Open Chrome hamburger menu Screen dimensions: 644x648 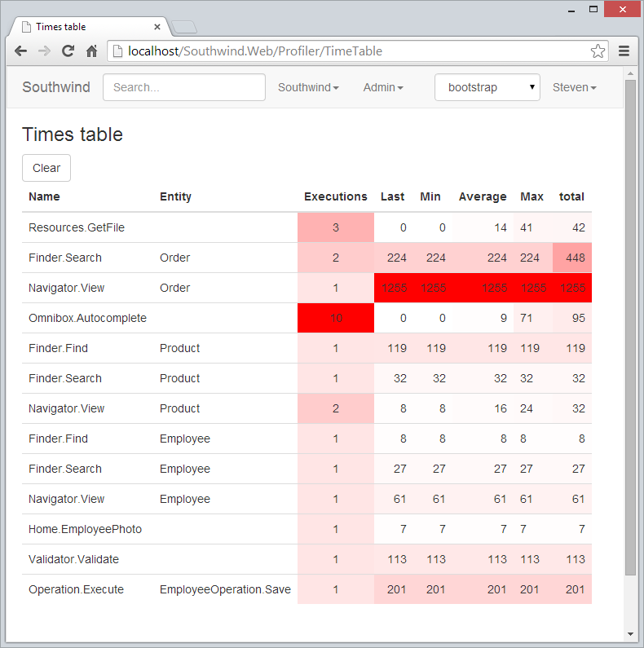[x=624, y=51]
